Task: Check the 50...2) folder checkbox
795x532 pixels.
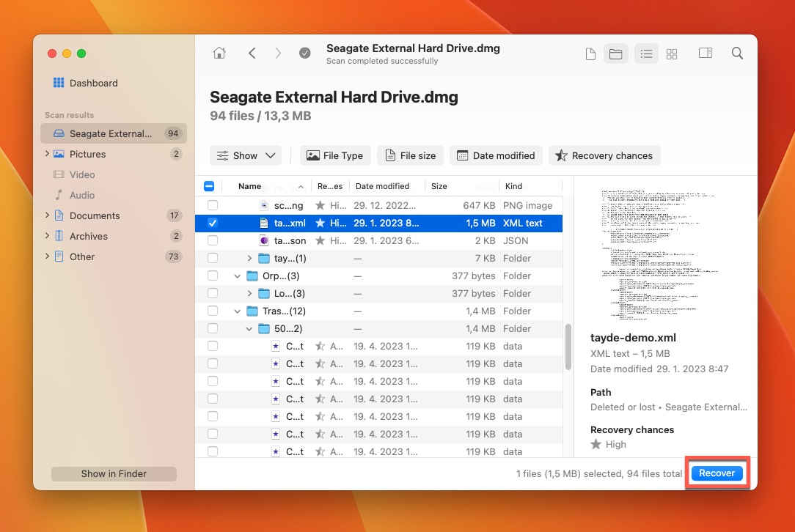Action: pyautogui.click(x=213, y=328)
